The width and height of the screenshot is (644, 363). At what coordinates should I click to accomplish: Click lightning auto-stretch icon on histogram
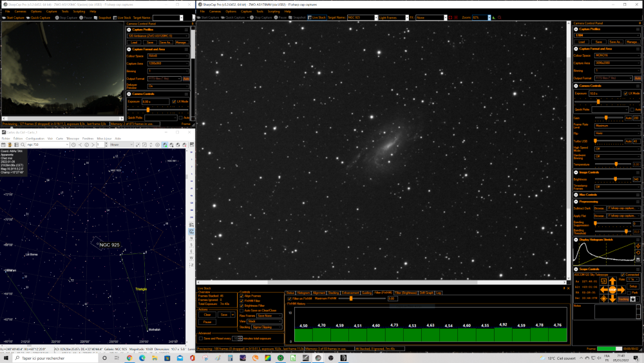pos(638,246)
